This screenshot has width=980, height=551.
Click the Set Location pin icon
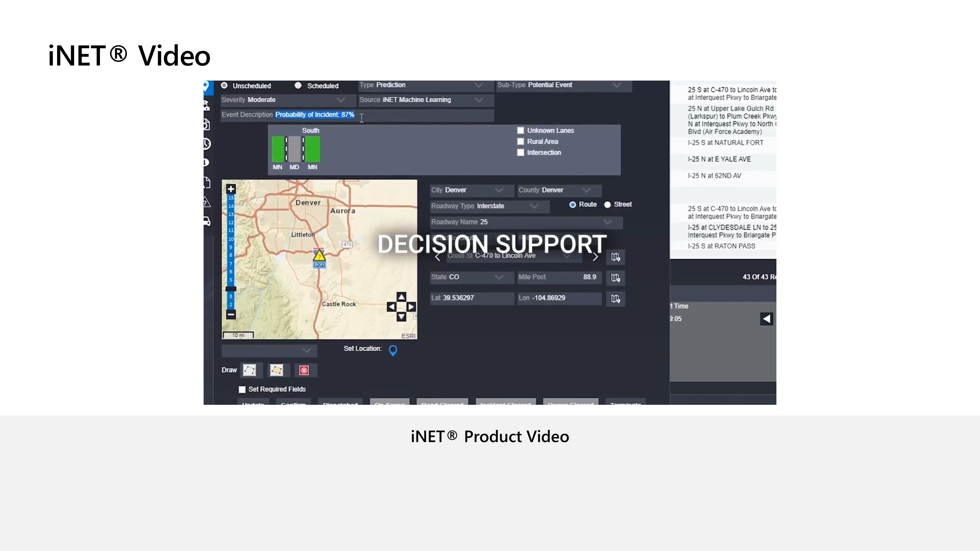(393, 350)
